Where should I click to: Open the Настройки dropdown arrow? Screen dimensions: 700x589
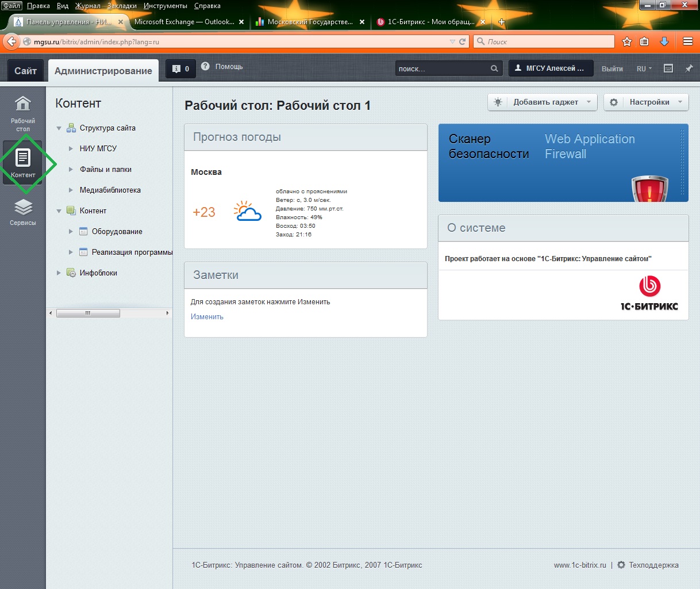click(x=680, y=102)
